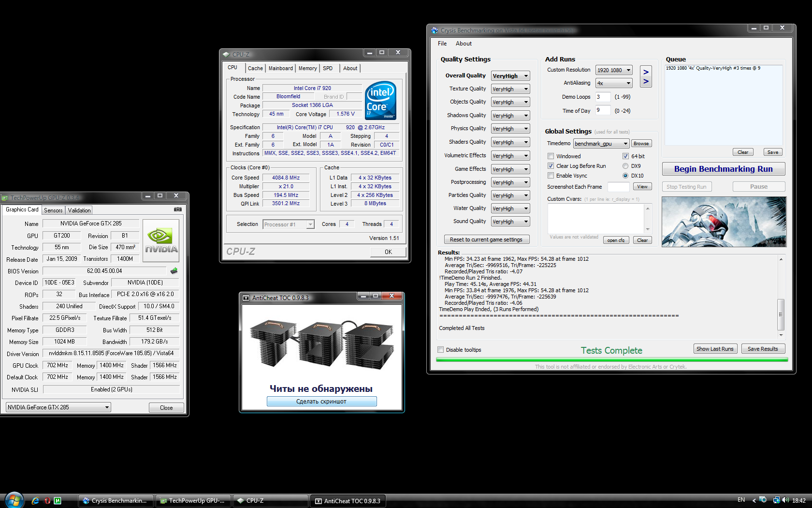Switch to Crysis Benchmarking taskbar button
The image size is (812, 508).
pos(116,501)
